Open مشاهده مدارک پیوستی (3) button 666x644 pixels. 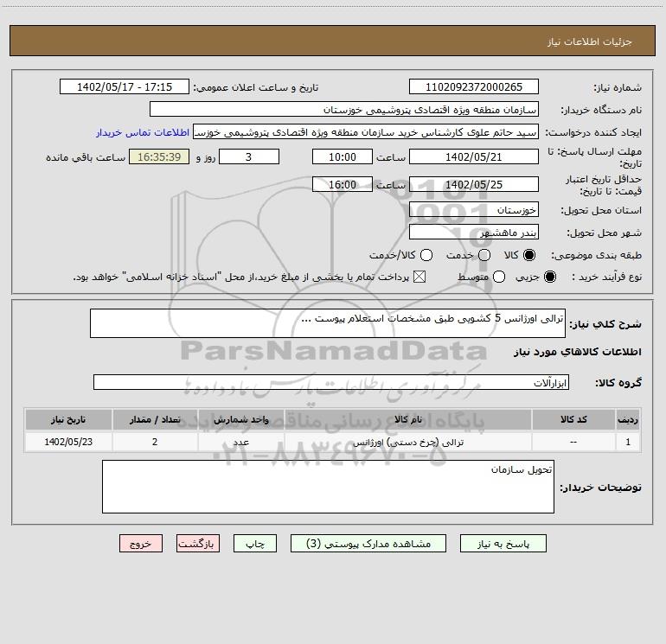pyautogui.click(x=368, y=544)
